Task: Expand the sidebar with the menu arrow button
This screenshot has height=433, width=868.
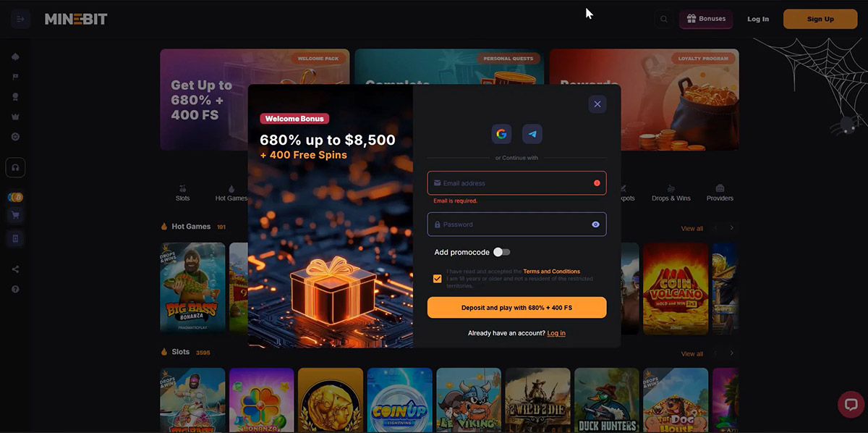Action: coord(20,19)
